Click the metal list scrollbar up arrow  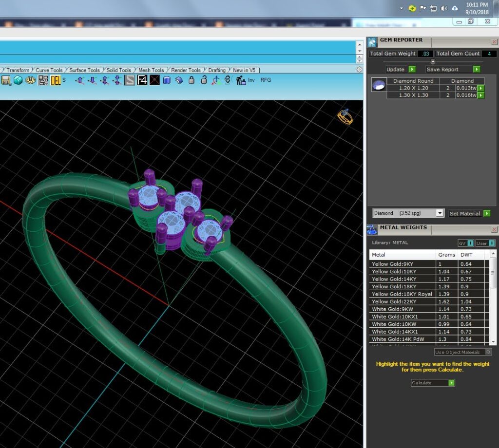pos(493,253)
